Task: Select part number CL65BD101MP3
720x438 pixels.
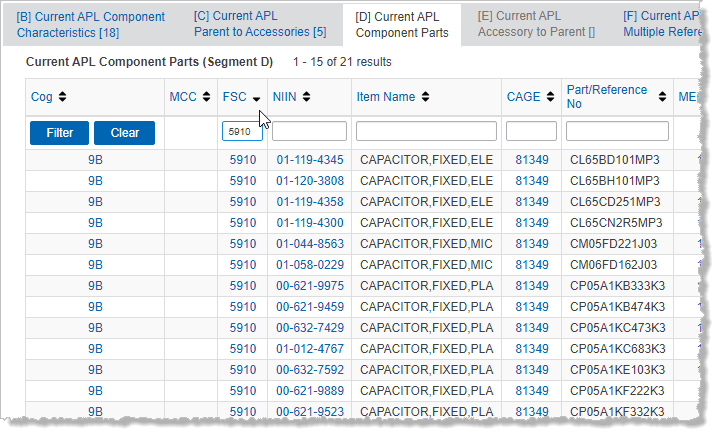Action: pyautogui.click(x=615, y=160)
